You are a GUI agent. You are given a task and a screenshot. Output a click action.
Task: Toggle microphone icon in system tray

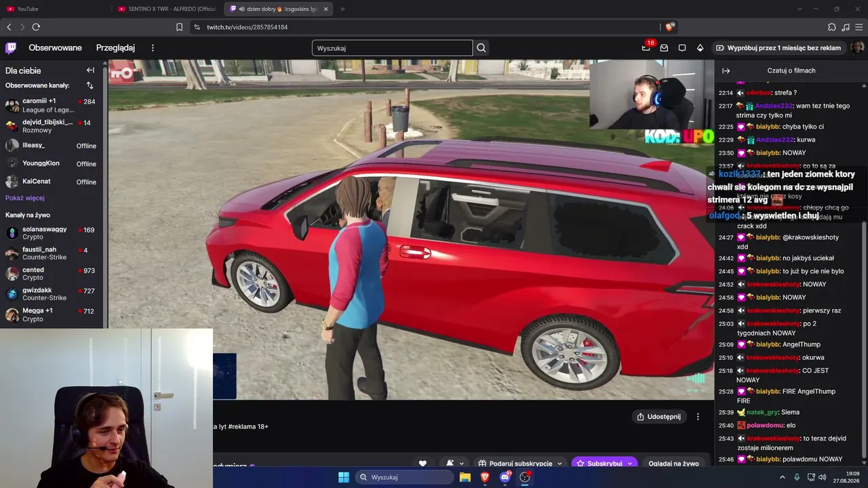coord(797,477)
